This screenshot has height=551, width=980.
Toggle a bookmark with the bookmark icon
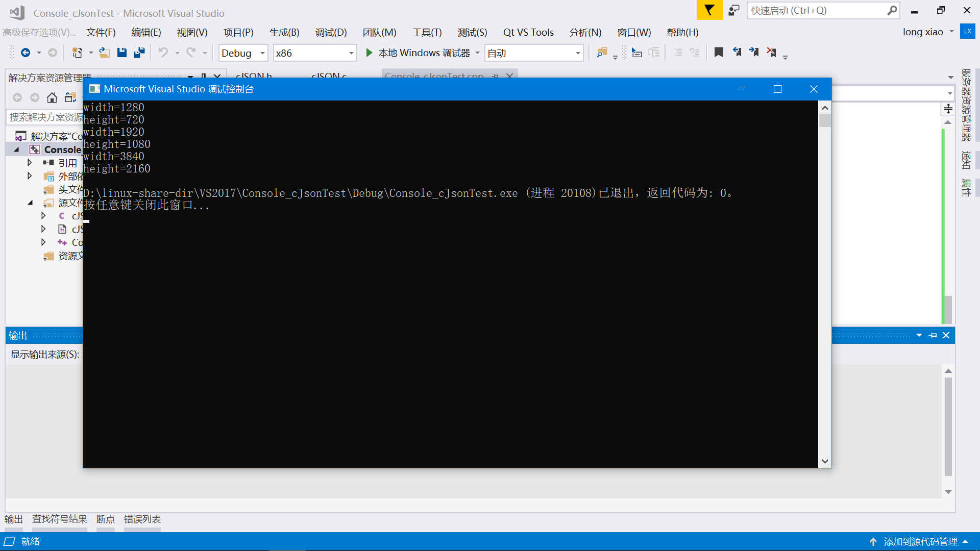click(x=719, y=52)
